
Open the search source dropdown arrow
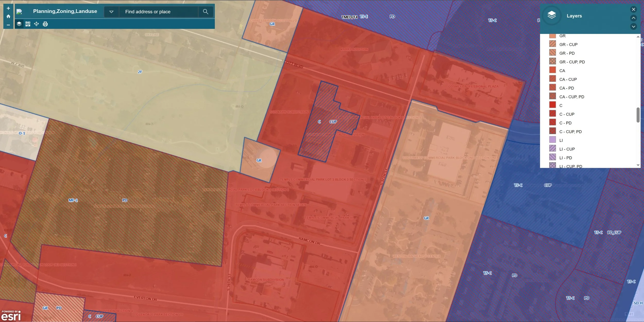(111, 12)
